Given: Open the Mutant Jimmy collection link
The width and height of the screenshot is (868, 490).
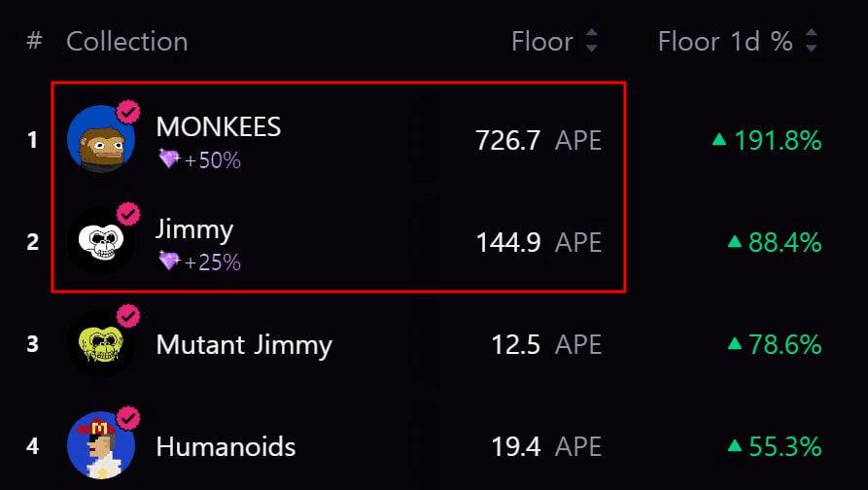Looking at the screenshot, I should (x=244, y=344).
